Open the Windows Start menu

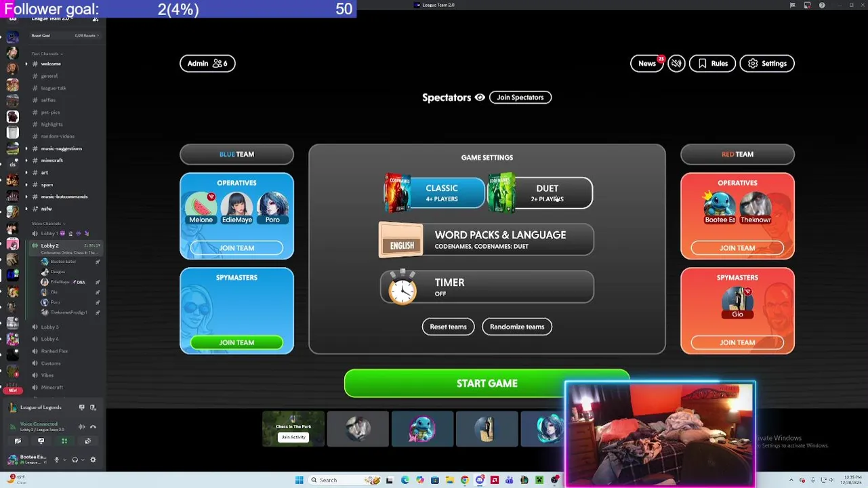click(299, 480)
